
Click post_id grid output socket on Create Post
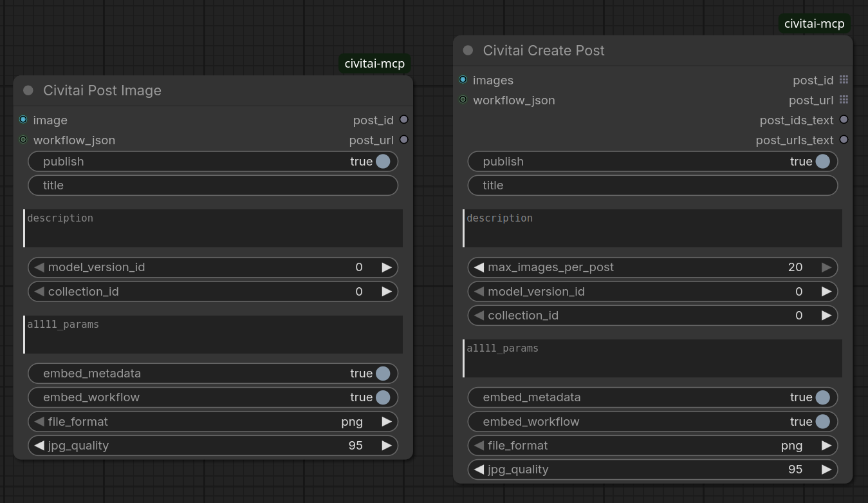tap(844, 80)
